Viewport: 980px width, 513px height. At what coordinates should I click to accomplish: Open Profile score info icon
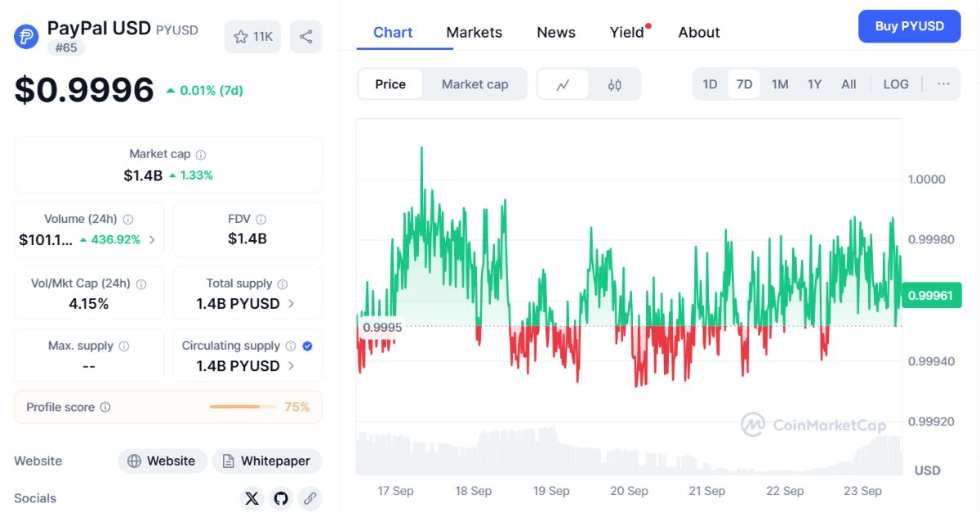click(105, 407)
